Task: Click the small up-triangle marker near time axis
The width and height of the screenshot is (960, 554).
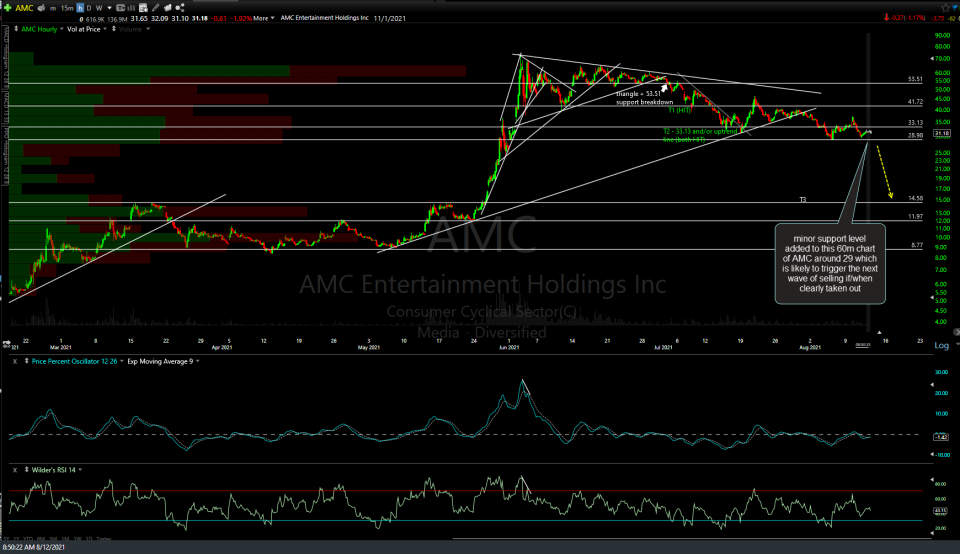Action: pos(879,332)
